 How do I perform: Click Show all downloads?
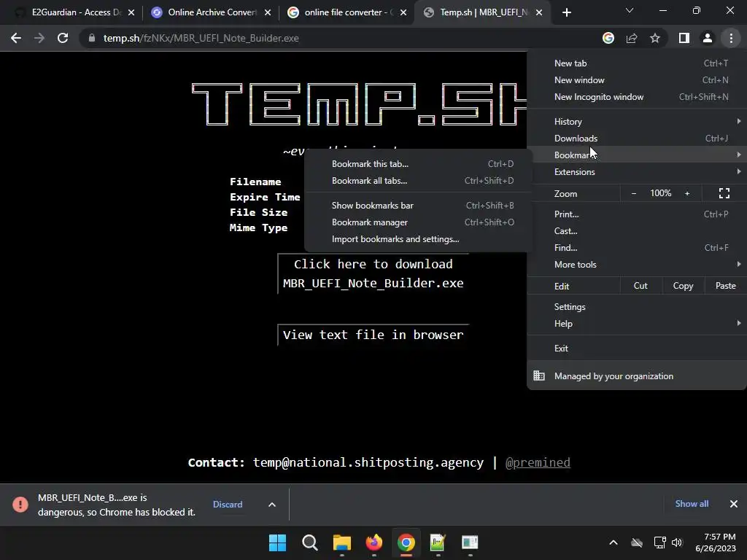click(692, 504)
